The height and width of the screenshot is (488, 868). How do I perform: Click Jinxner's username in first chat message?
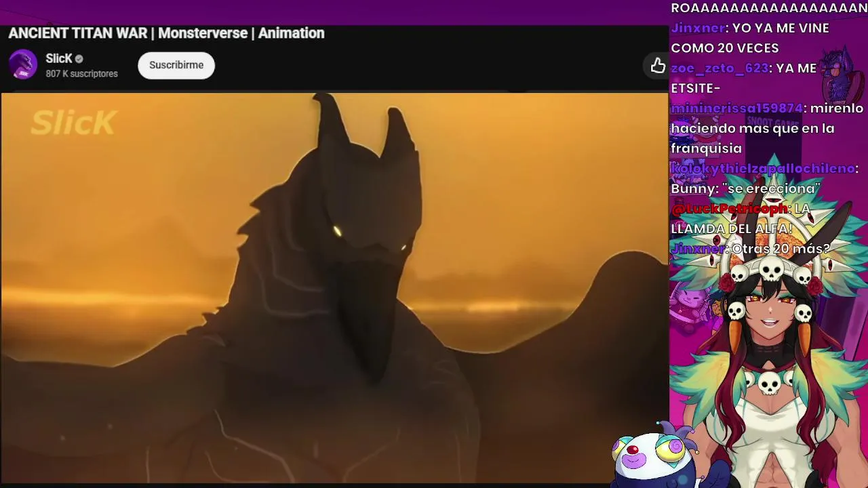697,28
